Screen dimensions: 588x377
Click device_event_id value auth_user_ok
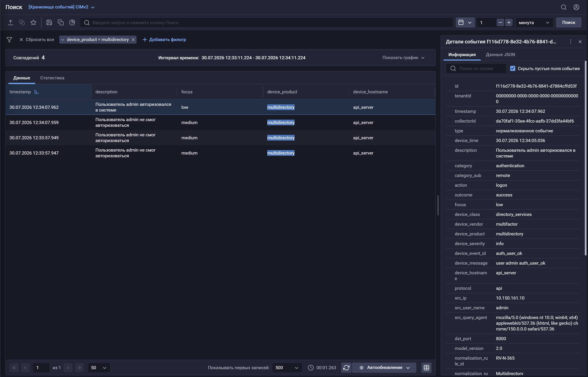coord(509,253)
